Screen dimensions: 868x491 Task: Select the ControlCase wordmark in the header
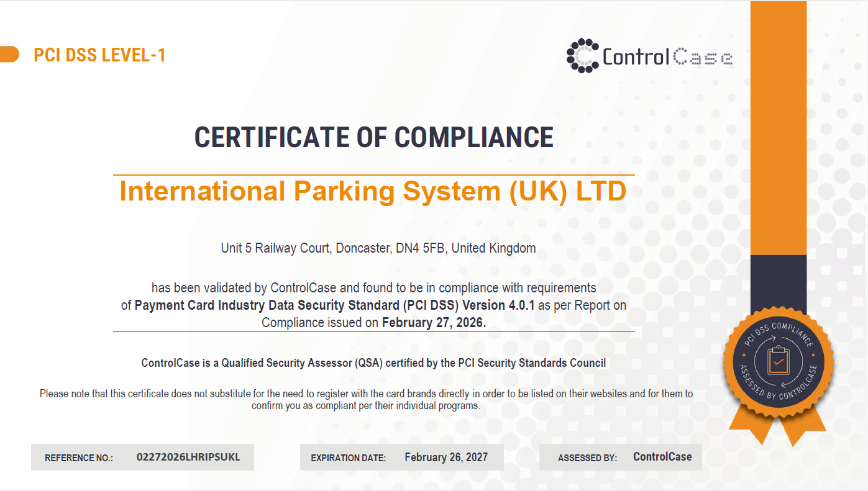667,57
